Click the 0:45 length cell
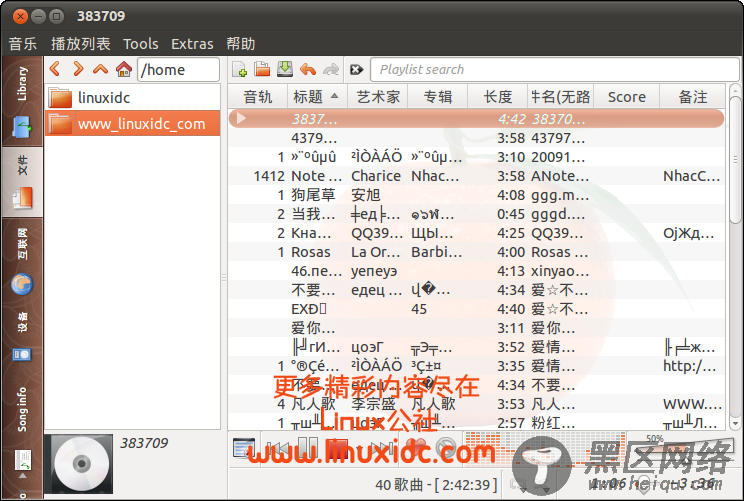Image resolution: width=744 pixels, height=501 pixels. coord(511,214)
